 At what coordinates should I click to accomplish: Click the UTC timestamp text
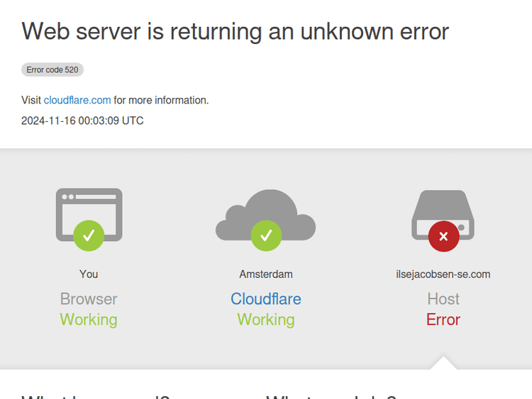pyautogui.click(x=82, y=120)
